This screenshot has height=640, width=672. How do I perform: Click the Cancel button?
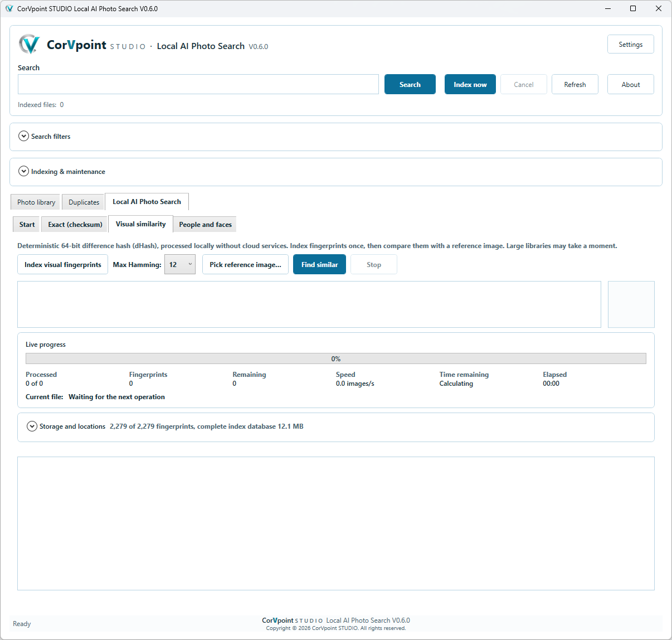[x=524, y=84]
